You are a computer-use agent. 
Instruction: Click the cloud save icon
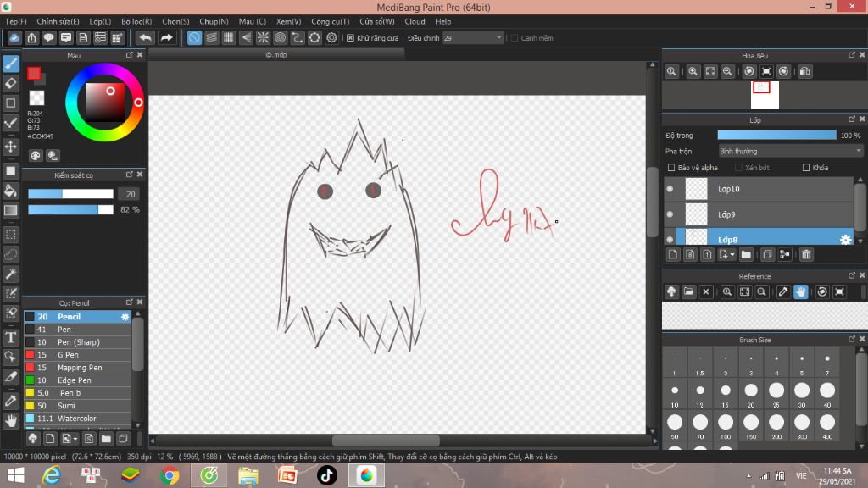pos(14,37)
